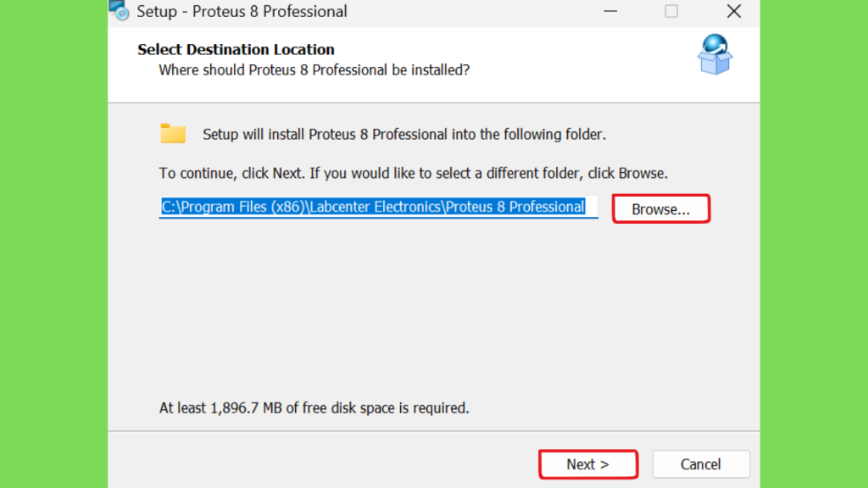
Task: Click the green background right of the dialog
Action: pyautogui.click(x=814, y=244)
